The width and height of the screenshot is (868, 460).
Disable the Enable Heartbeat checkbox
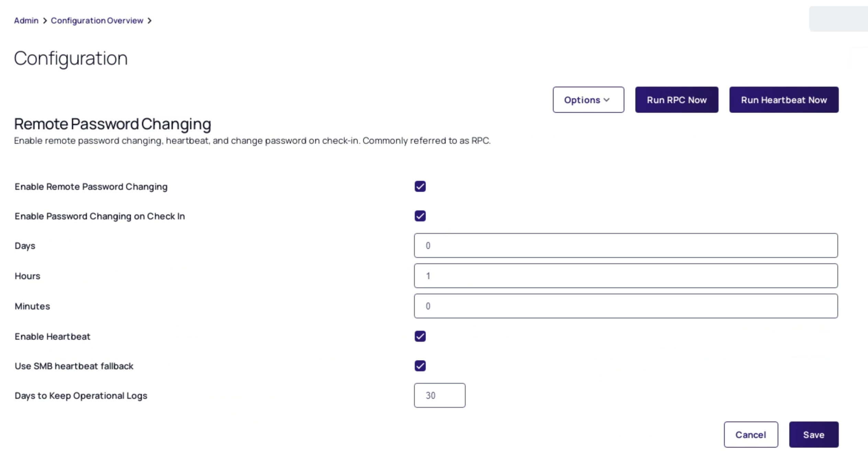click(420, 336)
